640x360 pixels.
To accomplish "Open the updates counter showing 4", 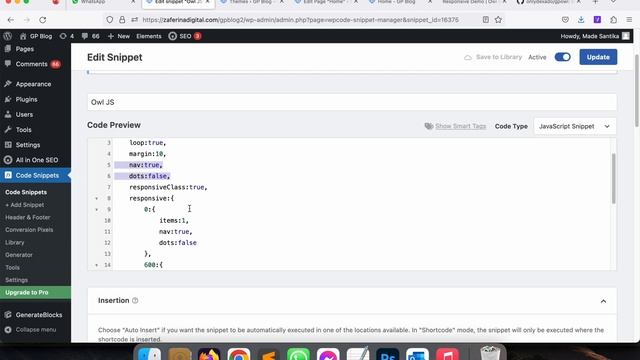I will [x=67, y=36].
